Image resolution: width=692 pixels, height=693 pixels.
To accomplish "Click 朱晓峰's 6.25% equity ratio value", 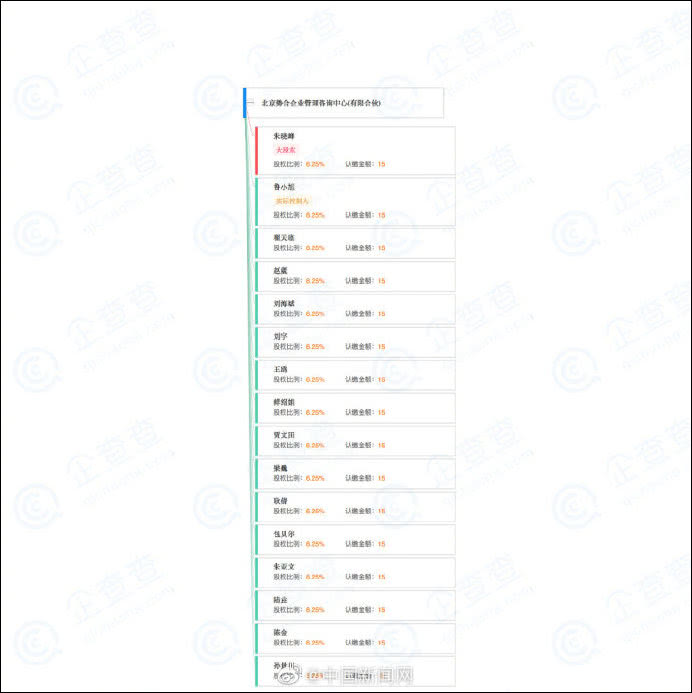I will (315, 164).
